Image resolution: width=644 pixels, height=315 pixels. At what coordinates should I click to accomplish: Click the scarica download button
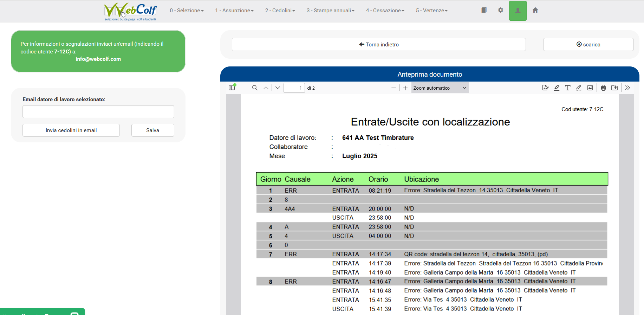click(x=588, y=45)
